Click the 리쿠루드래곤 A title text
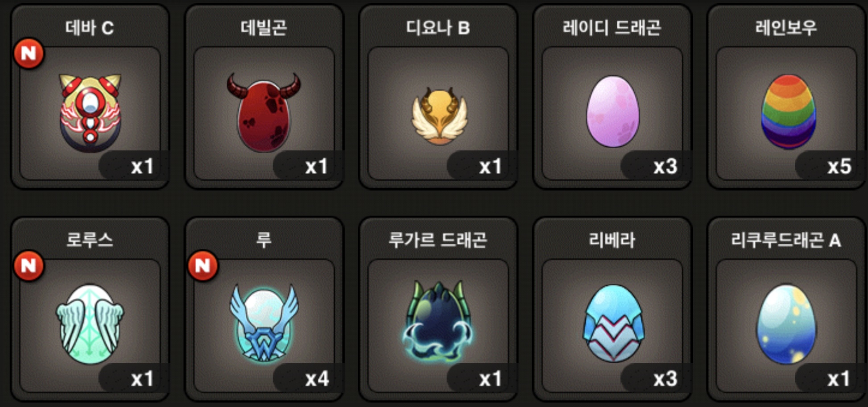The width and height of the screenshot is (868, 407). point(786,240)
